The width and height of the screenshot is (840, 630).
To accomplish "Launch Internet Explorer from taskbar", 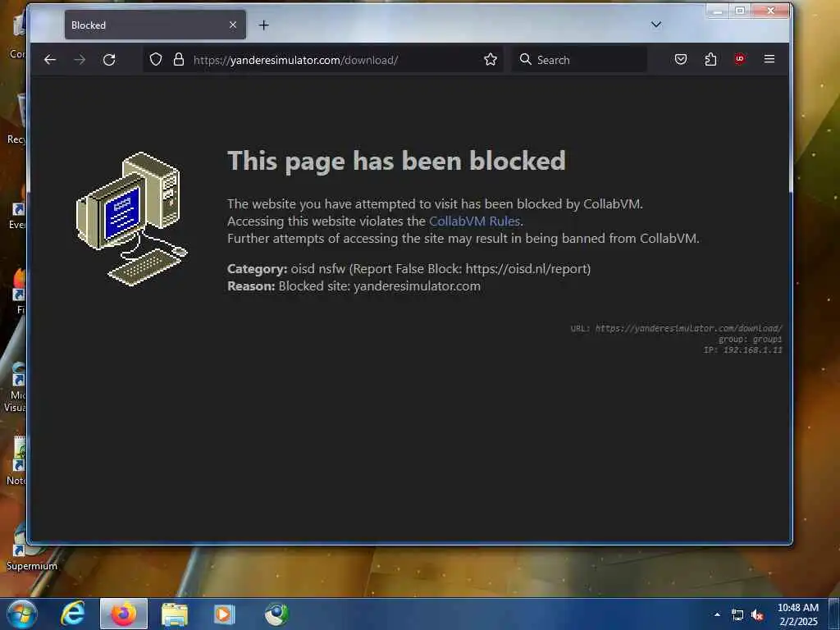I will pos(73,614).
